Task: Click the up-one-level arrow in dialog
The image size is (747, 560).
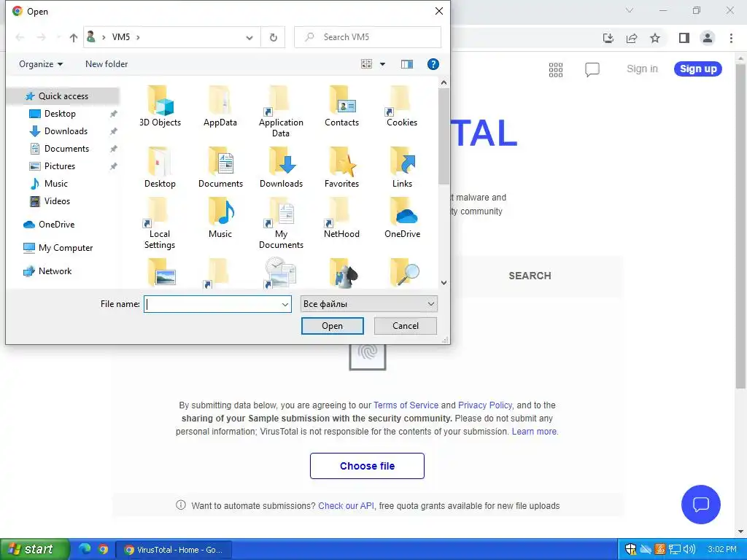Action: (x=74, y=37)
